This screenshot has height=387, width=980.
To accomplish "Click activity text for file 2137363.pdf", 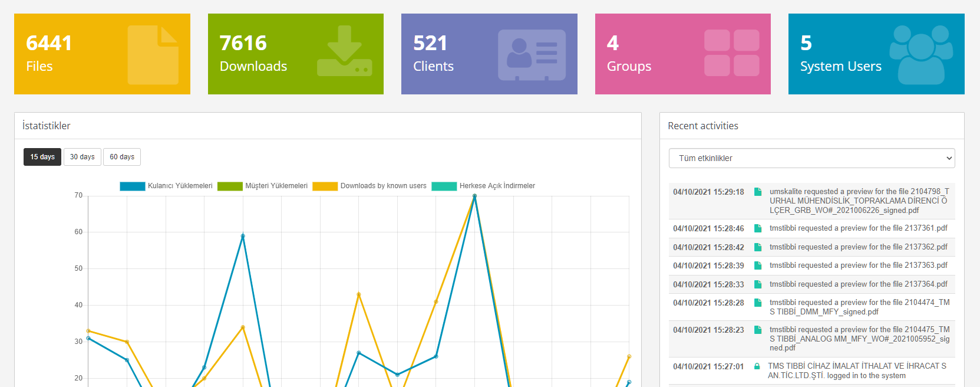I will (859, 265).
